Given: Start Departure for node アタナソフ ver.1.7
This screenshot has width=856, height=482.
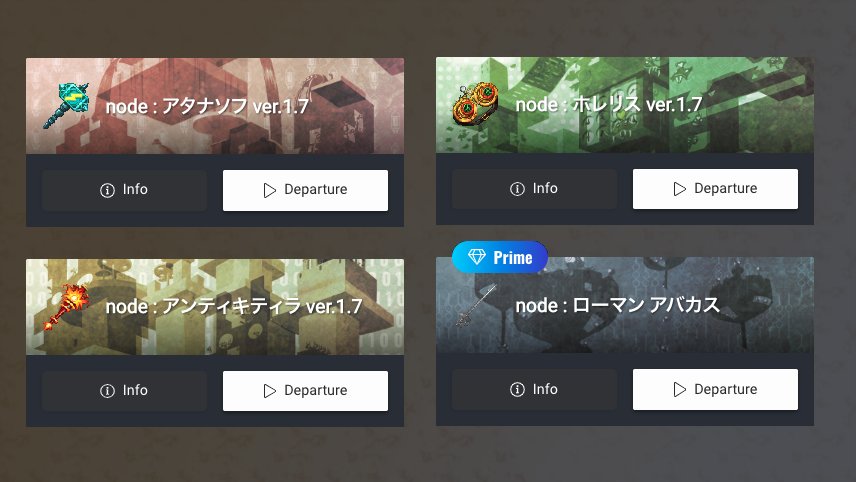Looking at the screenshot, I should pyautogui.click(x=305, y=190).
